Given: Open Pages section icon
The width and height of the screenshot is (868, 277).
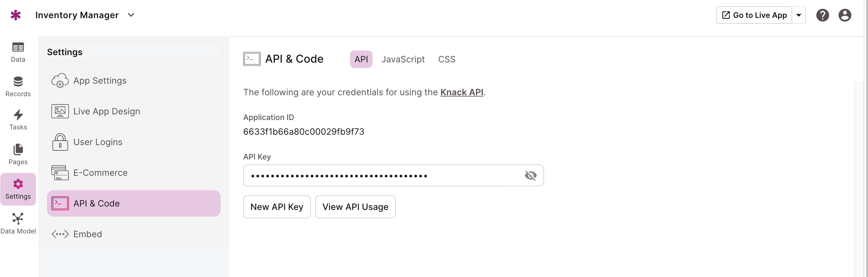Looking at the screenshot, I should pyautogui.click(x=18, y=149).
